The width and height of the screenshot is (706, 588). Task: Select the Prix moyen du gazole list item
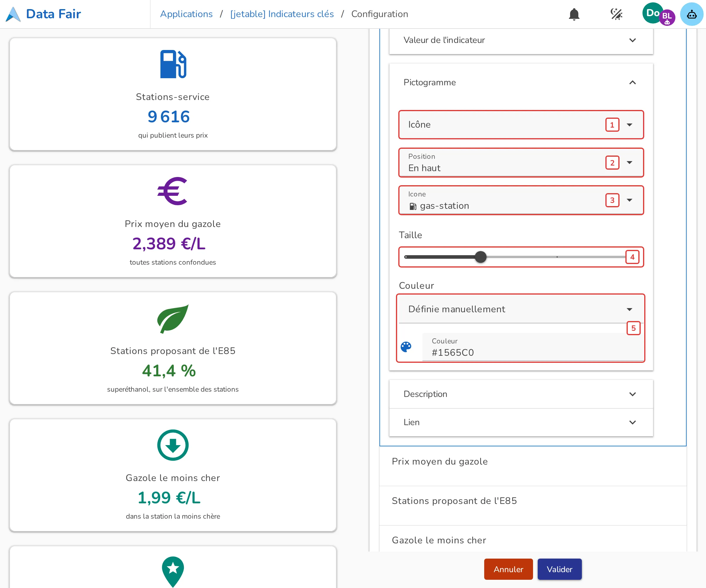click(x=532, y=466)
